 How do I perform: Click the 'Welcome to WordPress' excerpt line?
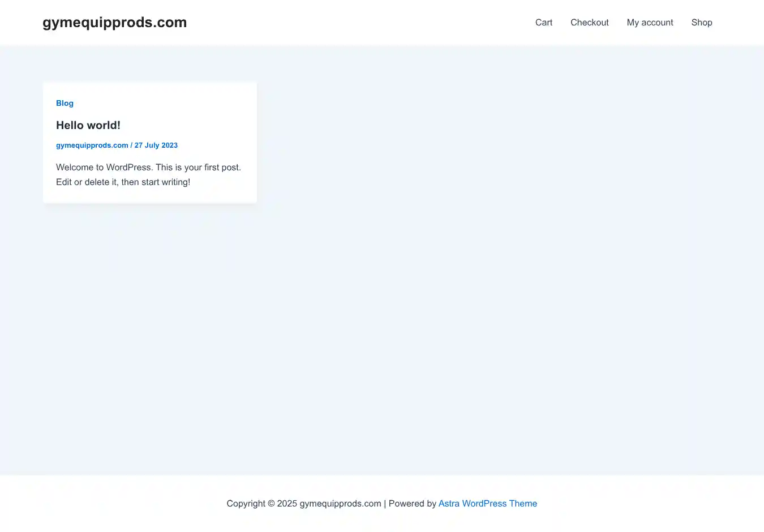[148, 168]
